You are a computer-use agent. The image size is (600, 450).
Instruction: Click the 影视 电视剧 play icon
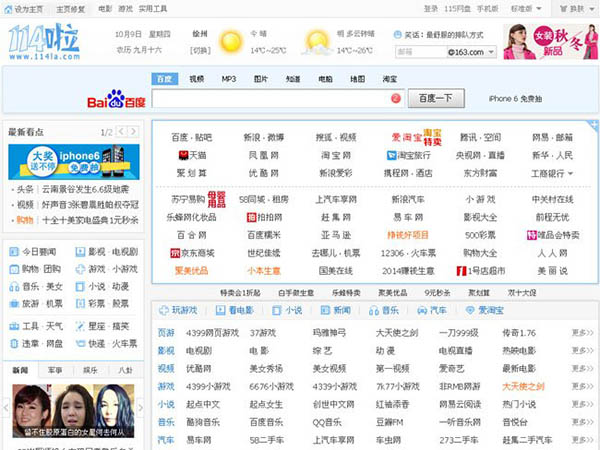coord(80,252)
